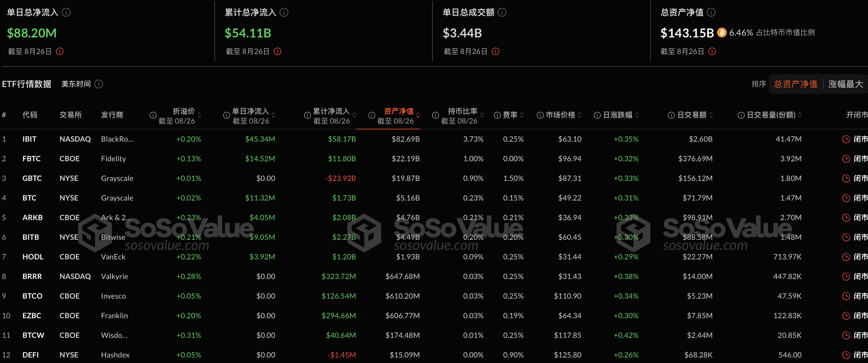Click the 发行商 column header
Viewport: 868px width, 363px height.
click(112, 115)
